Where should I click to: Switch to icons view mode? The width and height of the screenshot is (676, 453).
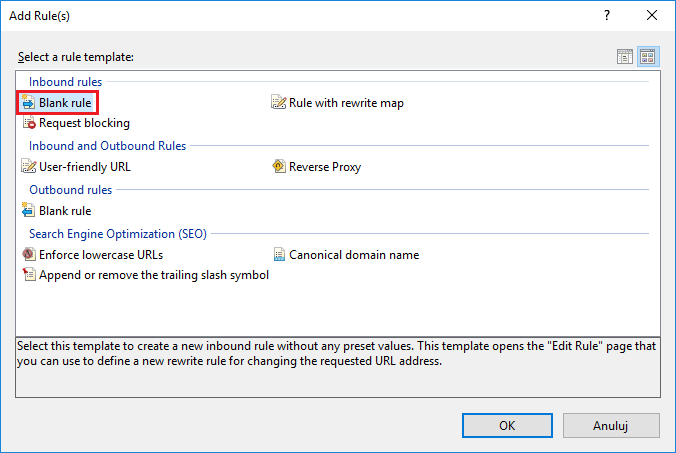(648, 56)
